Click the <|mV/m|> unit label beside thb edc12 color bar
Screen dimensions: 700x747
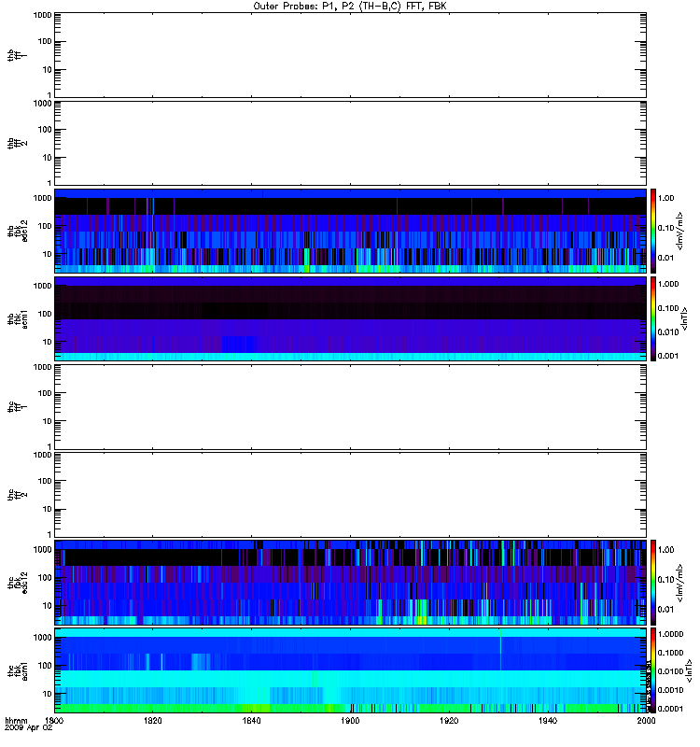[680, 231]
